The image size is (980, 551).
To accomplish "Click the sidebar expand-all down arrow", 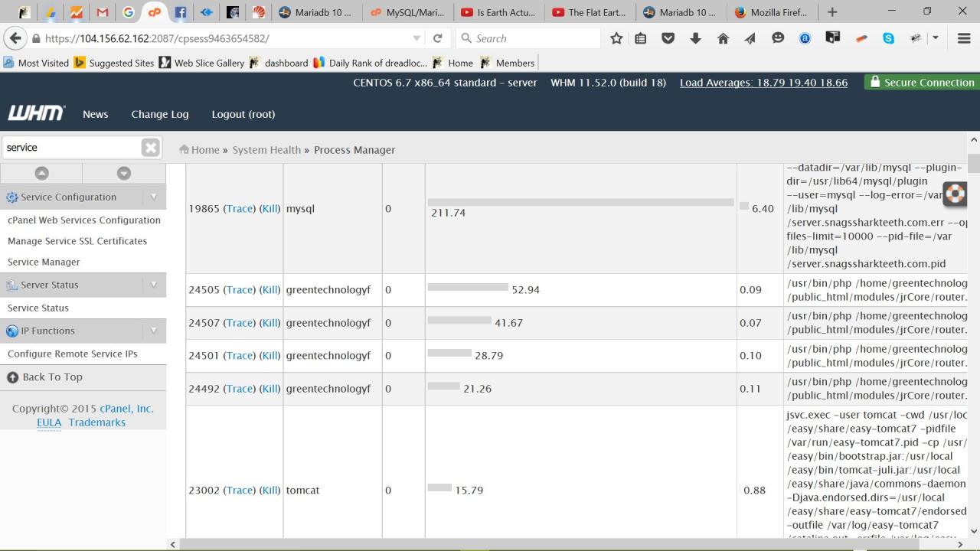I will pyautogui.click(x=124, y=174).
